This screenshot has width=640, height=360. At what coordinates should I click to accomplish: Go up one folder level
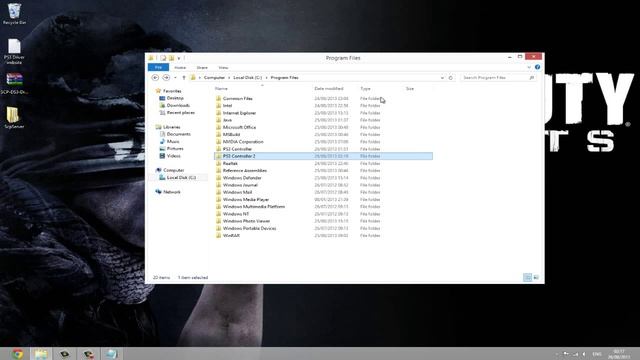tap(184, 78)
